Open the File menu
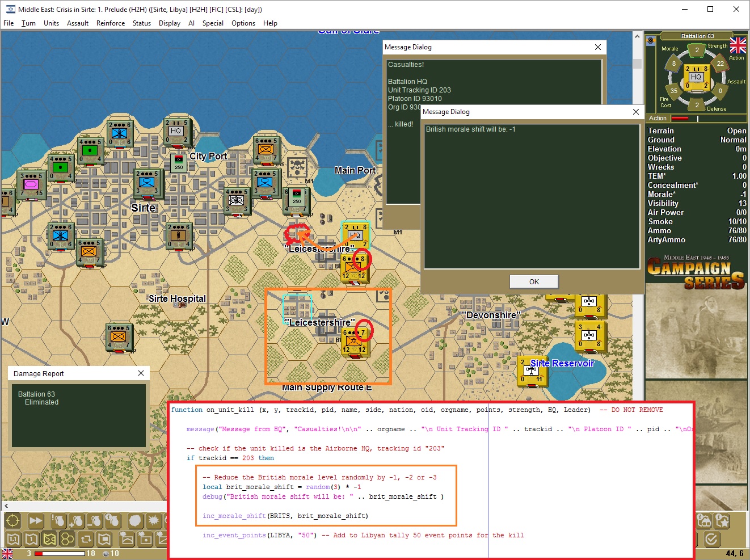The width and height of the screenshot is (750, 560). click(9, 23)
